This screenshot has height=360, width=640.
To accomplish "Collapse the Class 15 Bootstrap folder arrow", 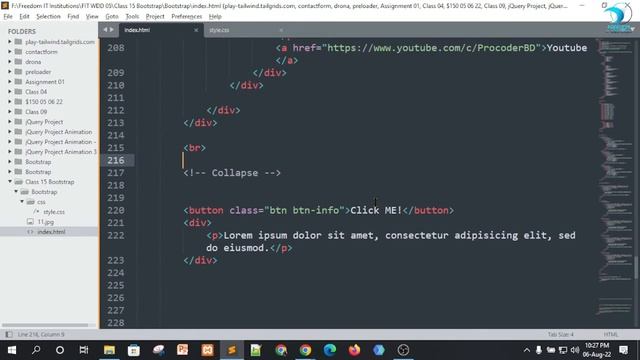I will (x=9, y=182).
